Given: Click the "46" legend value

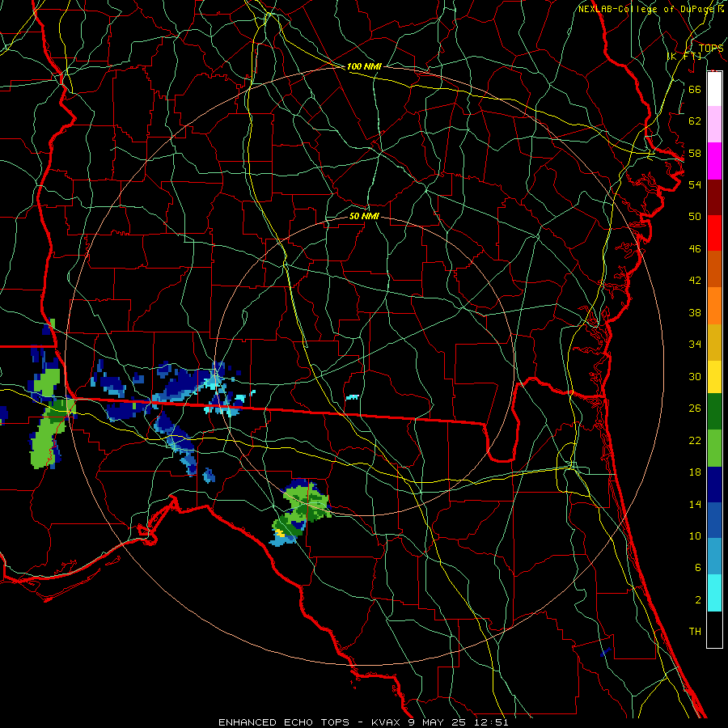Looking at the screenshot, I should [x=695, y=249].
